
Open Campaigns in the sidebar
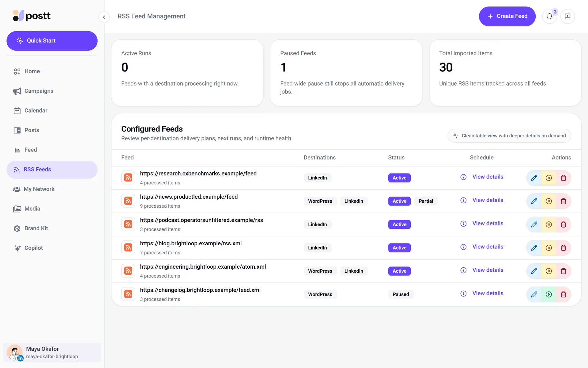tap(52, 91)
